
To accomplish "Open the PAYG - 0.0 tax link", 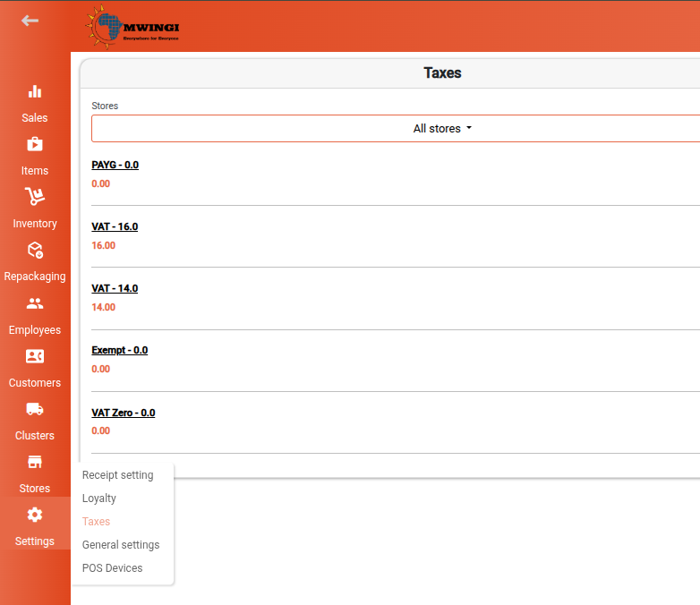I will pos(115,165).
